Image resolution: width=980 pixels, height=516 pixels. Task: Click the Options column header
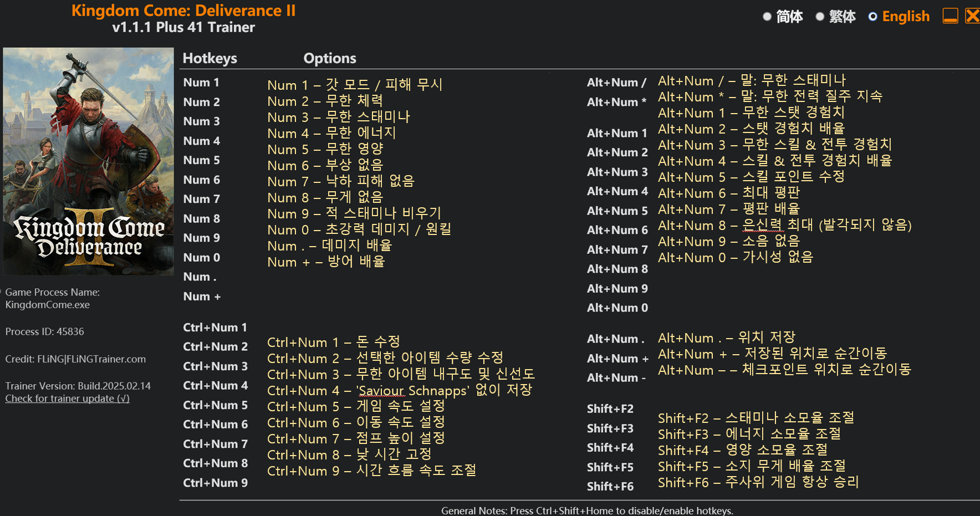click(330, 58)
